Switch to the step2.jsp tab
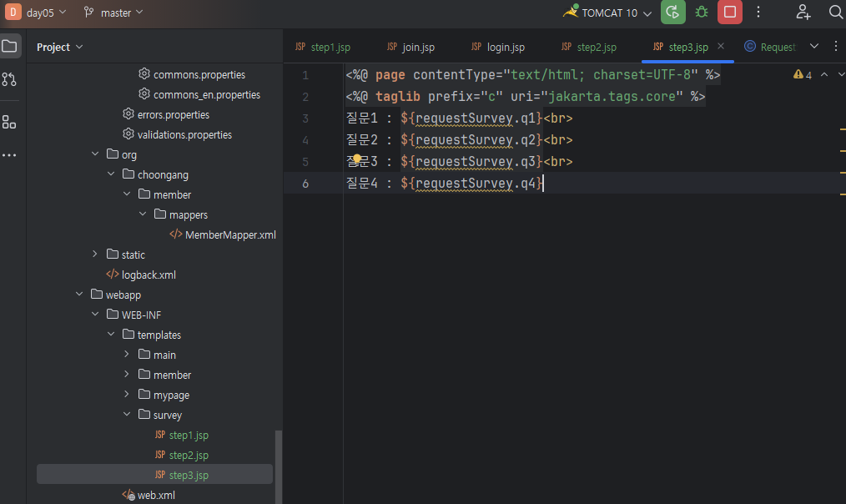The width and height of the screenshot is (846, 504). (x=589, y=47)
